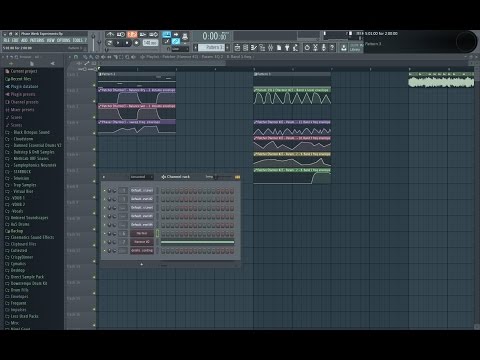Click the time display 0:00
The width and height of the screenshot is (480, 360).
[x=215, y=36]
